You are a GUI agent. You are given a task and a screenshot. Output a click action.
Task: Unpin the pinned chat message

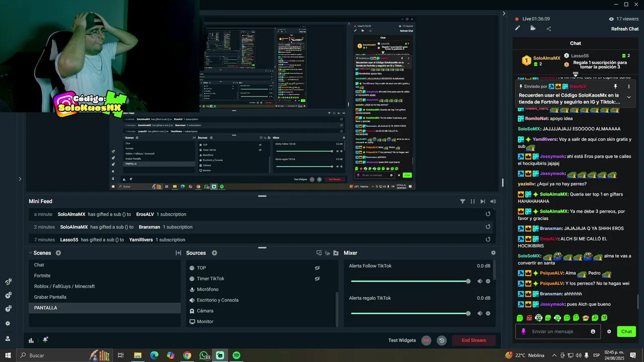pyautogui.click(x=615, y=86)
